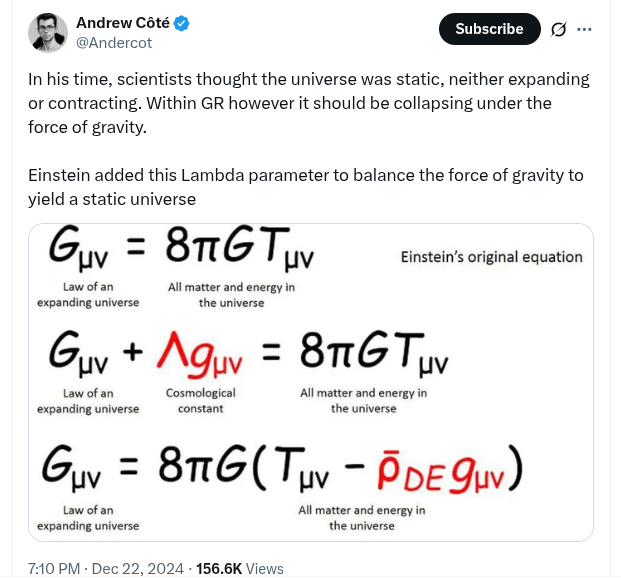Click the 'Einstein's original equation' label in the image
The image size is (621, 579).
[491, 257]
